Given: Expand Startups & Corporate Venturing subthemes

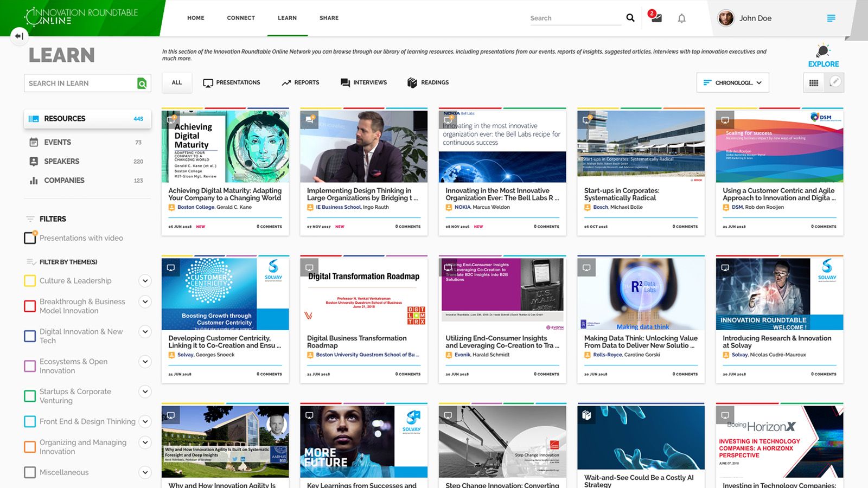Looking at the screenshot, I should coord(145,391).
